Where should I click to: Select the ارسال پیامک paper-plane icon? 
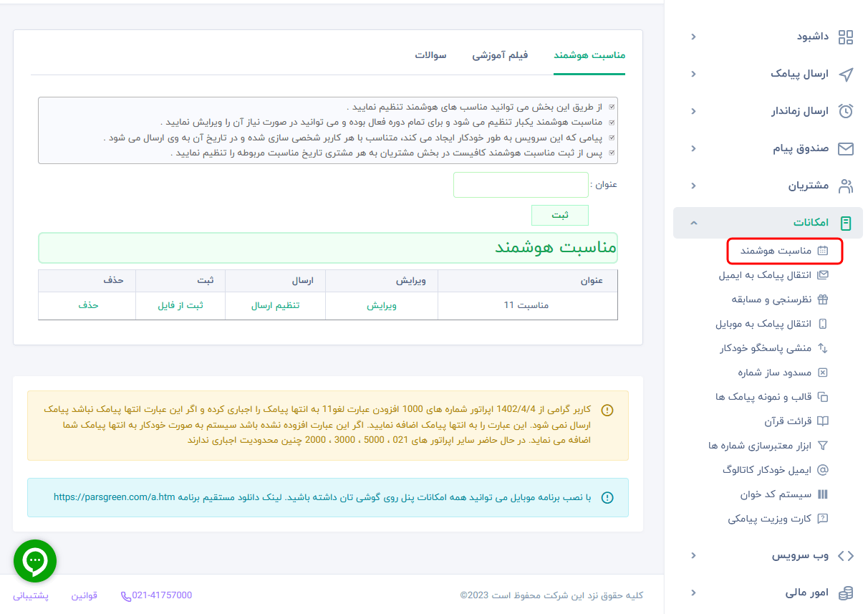click(847, 74)
